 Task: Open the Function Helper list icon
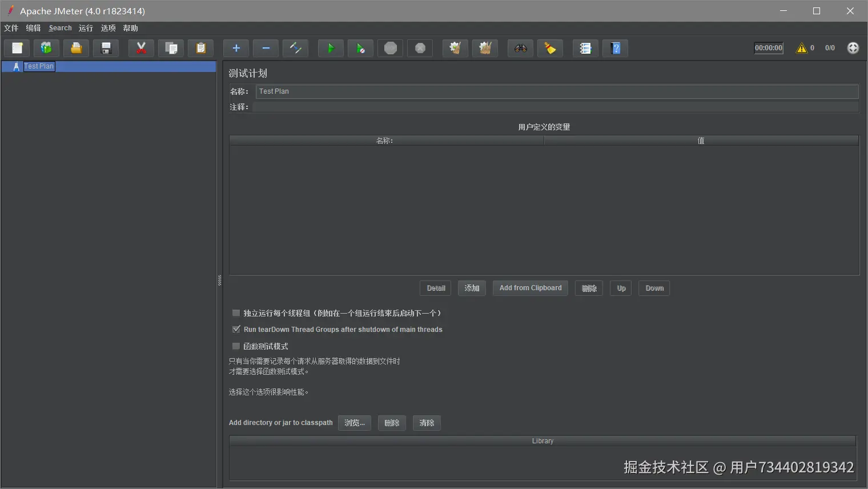(x=586, y=49)
